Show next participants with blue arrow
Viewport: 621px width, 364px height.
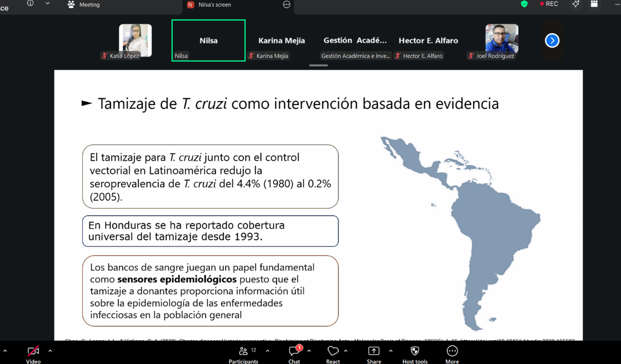(552, 40)
